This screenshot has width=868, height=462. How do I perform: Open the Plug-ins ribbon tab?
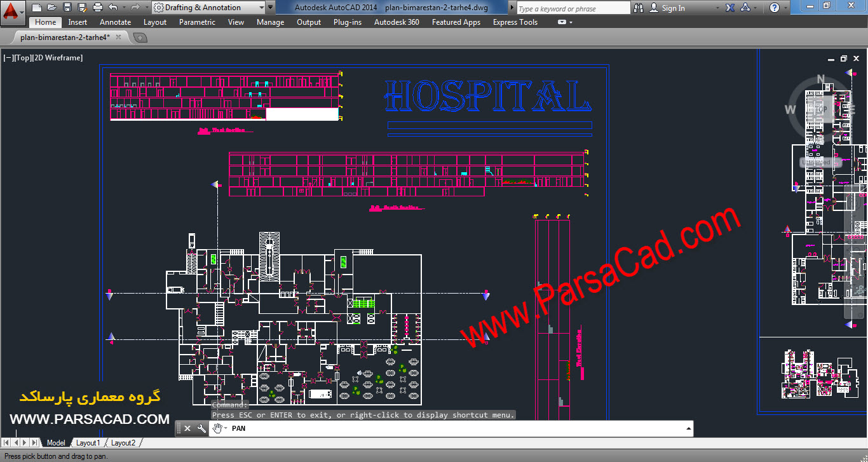point(348,22)
